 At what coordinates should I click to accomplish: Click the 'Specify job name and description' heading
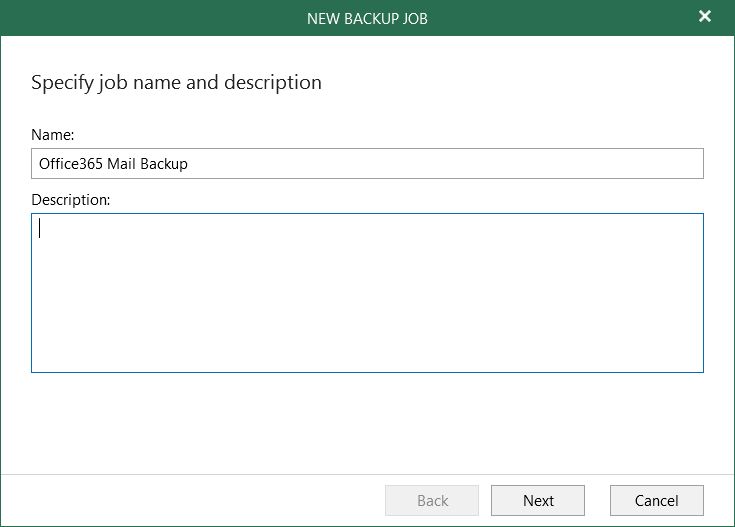coord(176,82)
